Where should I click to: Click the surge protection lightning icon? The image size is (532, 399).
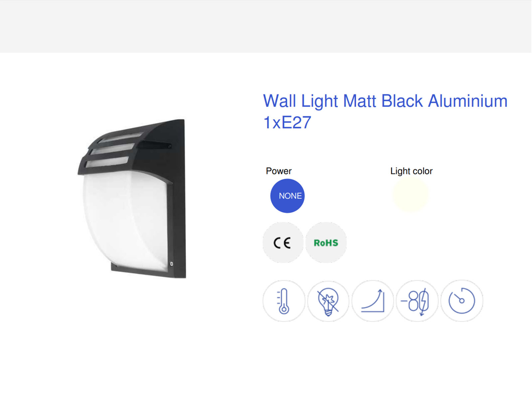[417, 301]
